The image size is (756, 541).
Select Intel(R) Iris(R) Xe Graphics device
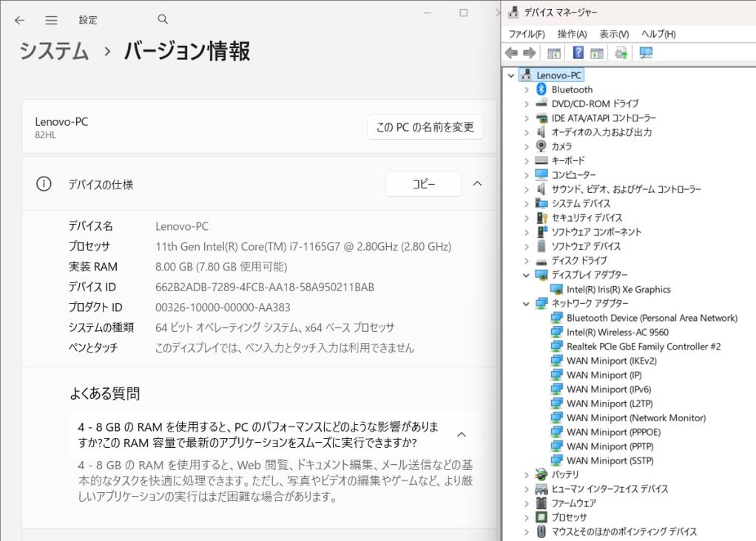pyautogui.click(x=618, y=290)
